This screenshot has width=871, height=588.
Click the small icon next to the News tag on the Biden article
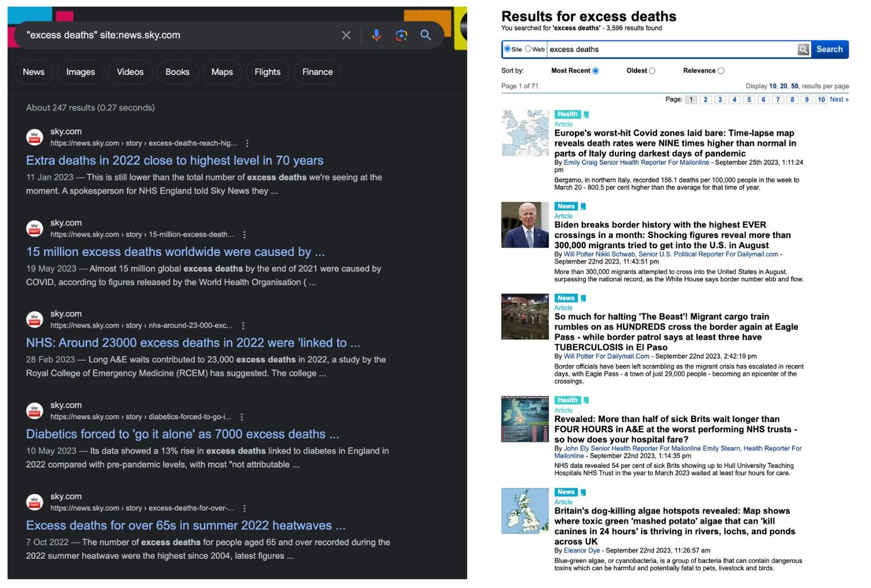click(x=583, y=207)
